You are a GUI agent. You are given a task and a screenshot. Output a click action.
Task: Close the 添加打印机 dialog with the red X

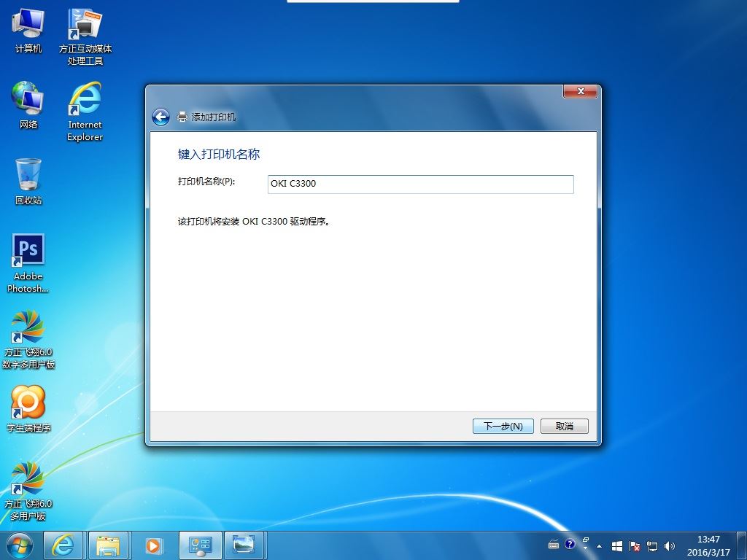tap(580, 91)
